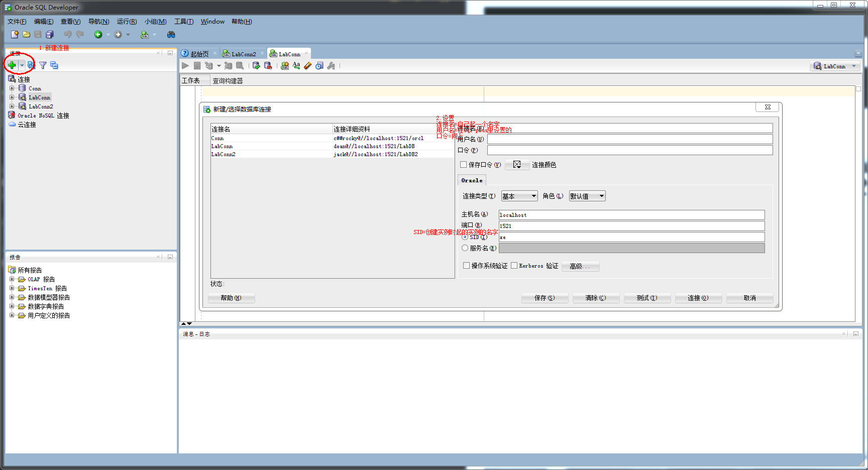Select the Service name radio button
Viewport: 868px width, 470px height.
click(465, 248)
